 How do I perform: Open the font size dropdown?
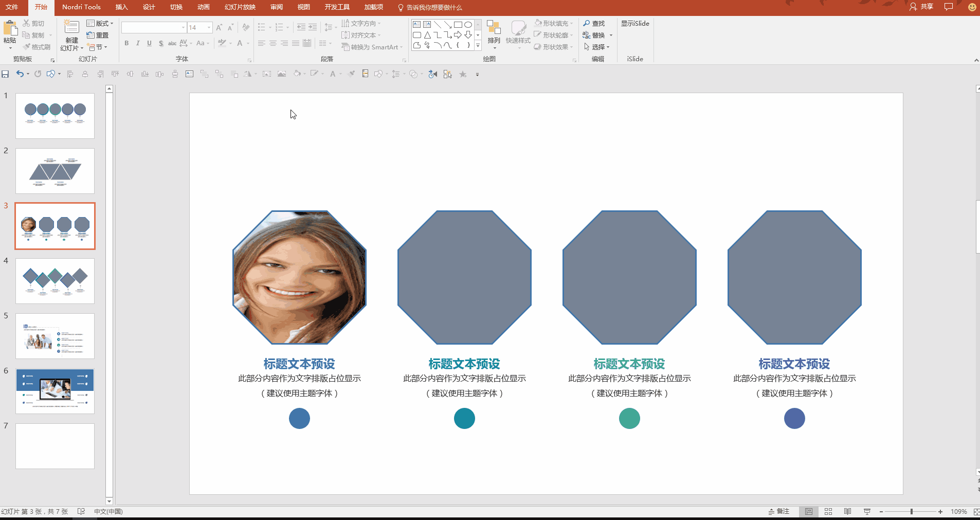coord(209,27)
